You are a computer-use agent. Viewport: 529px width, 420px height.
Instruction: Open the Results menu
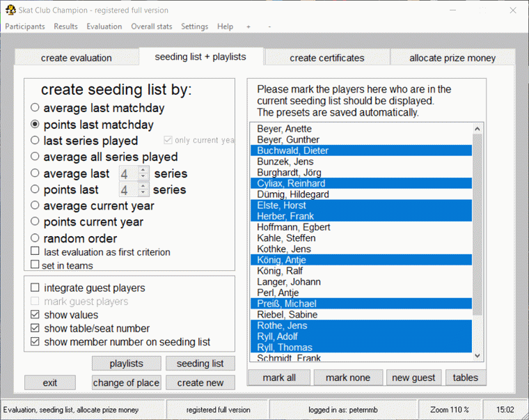click(x=66, y=26)
